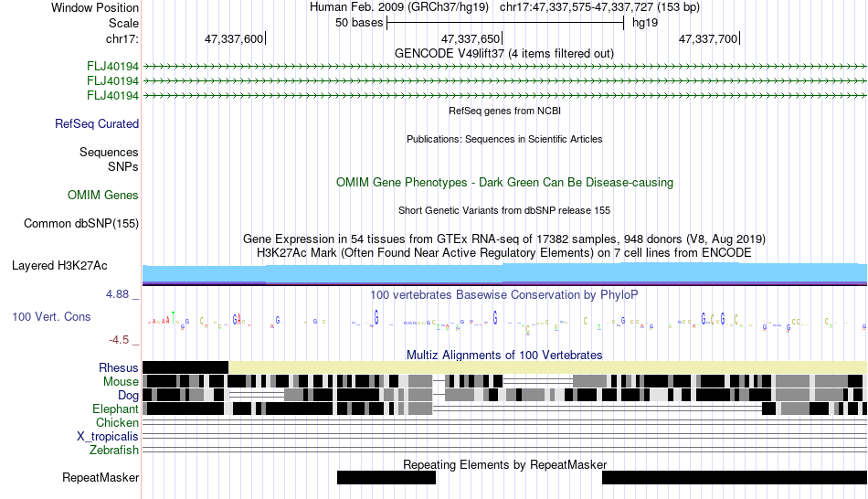This screenshot has width=868, height=499.
Task: Click Publications: Sequences in Scientific Articles title
Action: (504, 139)
